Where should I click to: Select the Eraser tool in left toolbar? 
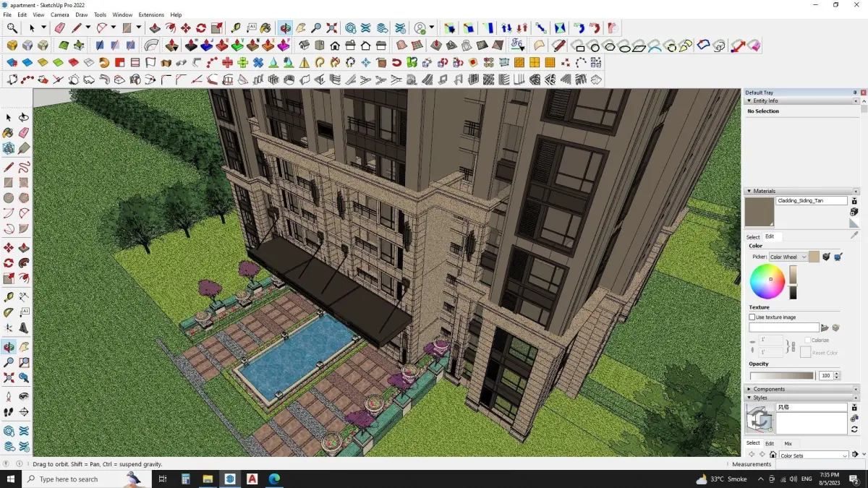(x=24, y=133)
